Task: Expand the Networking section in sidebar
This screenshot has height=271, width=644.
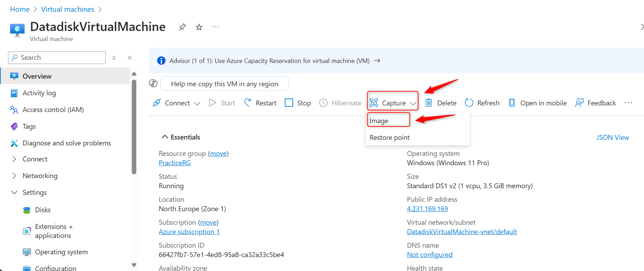Action: [14, 176]
